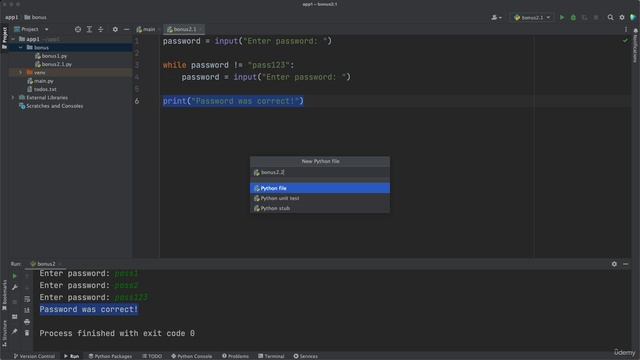Click line number 6 in gutter
This screenshot has width=640, height=360.
pos(137,101)
